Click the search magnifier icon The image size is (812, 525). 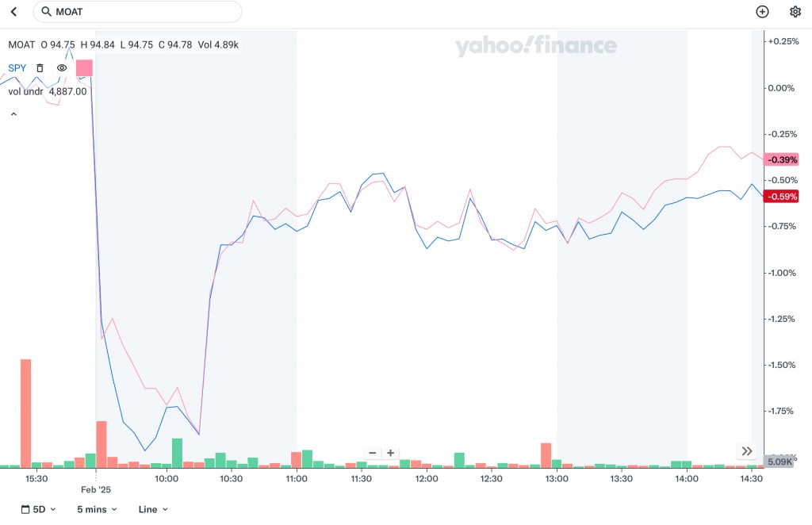[x=46, y=12]
